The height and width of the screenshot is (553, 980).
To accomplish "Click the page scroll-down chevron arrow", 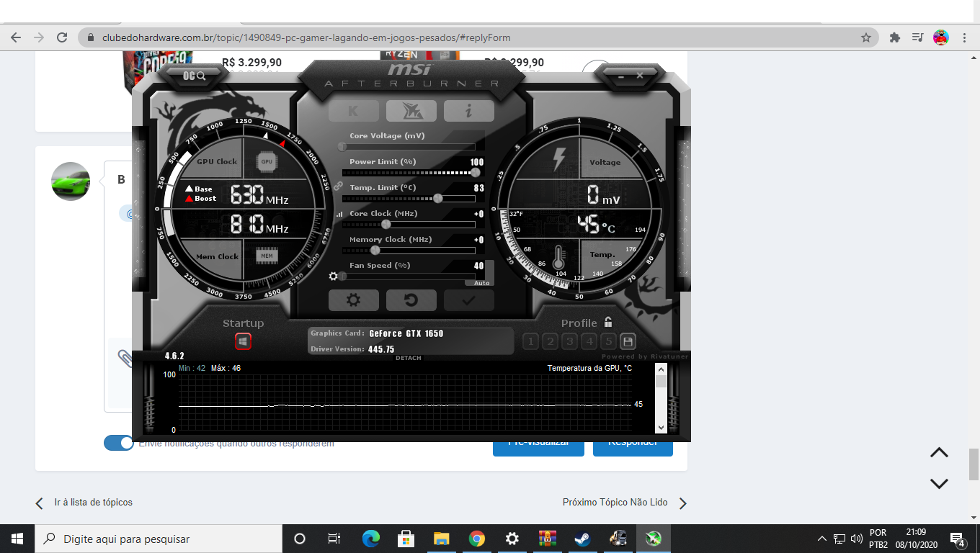I will [939, 484].
